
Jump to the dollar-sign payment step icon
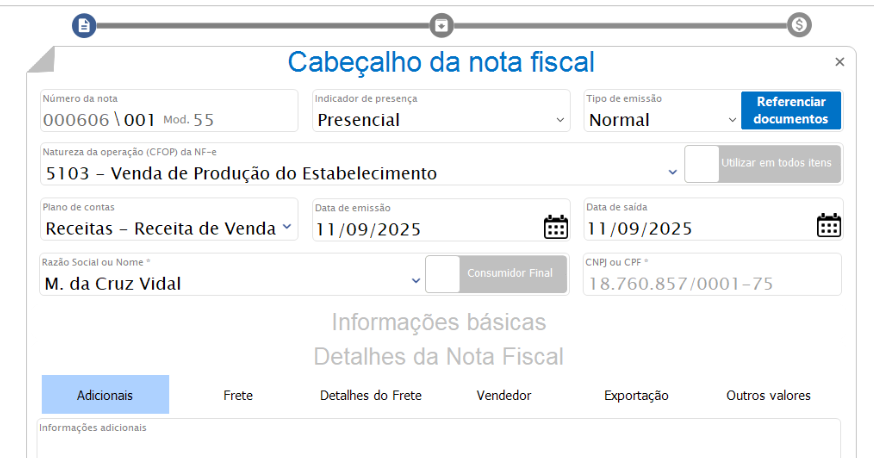point(798,25)
